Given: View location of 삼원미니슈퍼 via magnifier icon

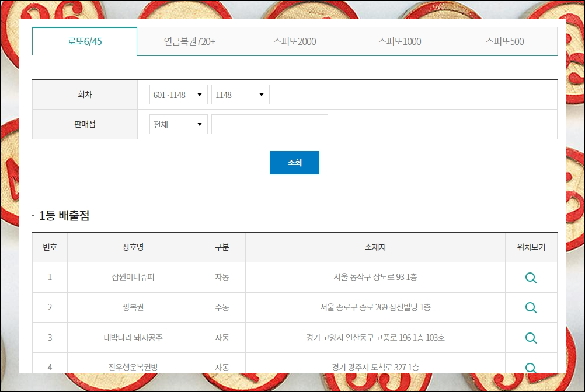Looking at the screenshot, I should tap(531, 278).
